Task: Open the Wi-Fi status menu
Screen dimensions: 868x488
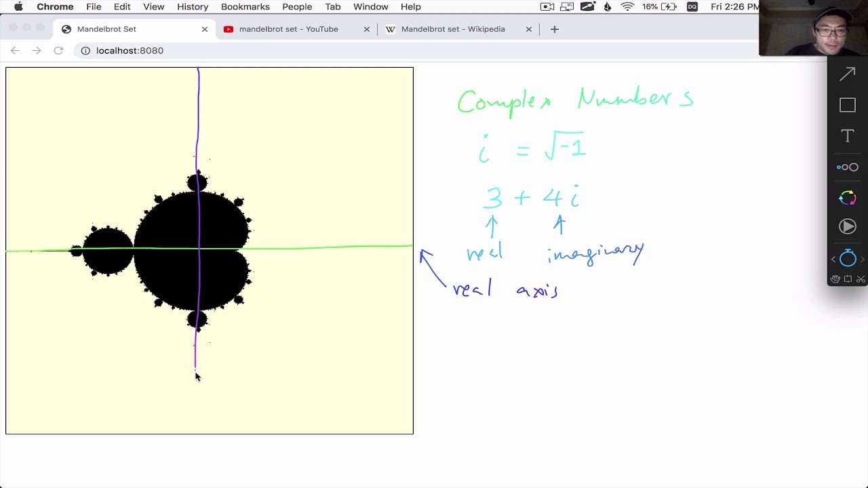Action: point(627,7)
